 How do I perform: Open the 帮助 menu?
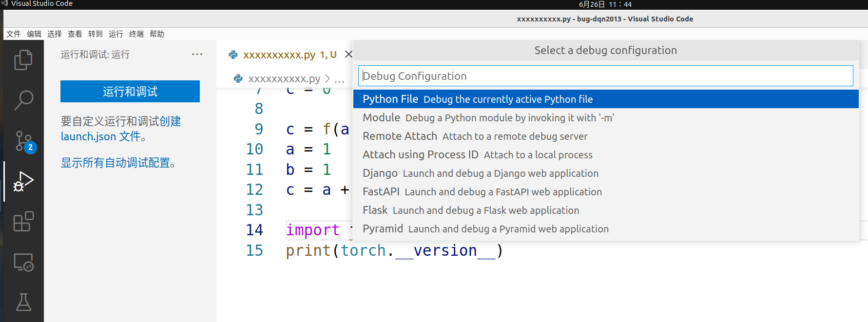(157, 34)
